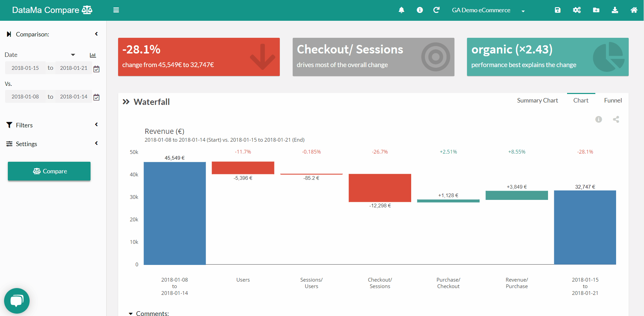Image resolution: width=644 pixels, height=316 pixels.
Task: Click the download icon in header
Action: [615, 10]
